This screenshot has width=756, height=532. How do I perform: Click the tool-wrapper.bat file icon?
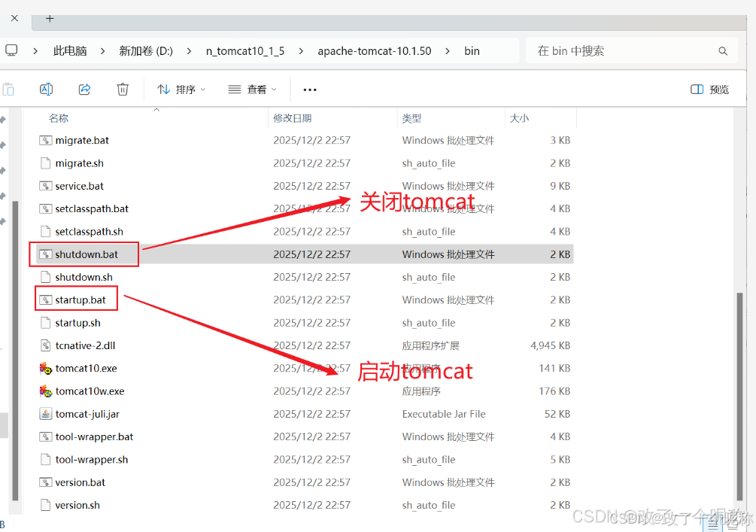(x=45, y=437)
